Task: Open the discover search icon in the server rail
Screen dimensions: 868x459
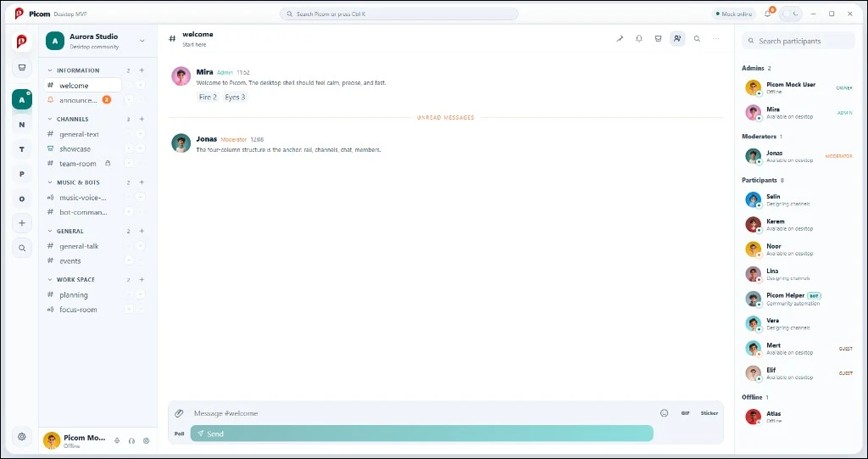Action: click(x=22, y=249)
